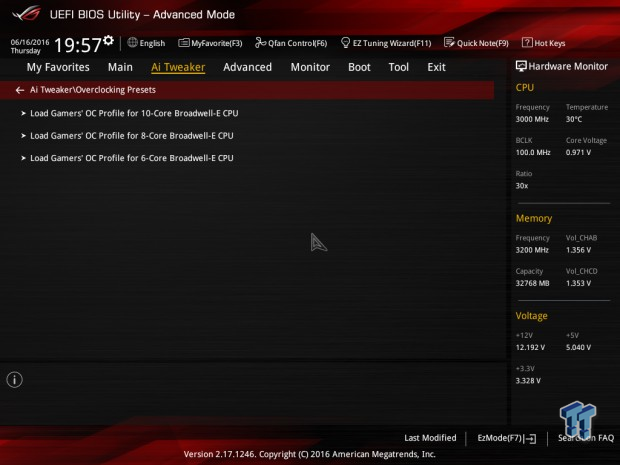The image size is (620, 465).
Task: Click the CPU section heading
Action: pyautogui.click(x=524, y=87)
